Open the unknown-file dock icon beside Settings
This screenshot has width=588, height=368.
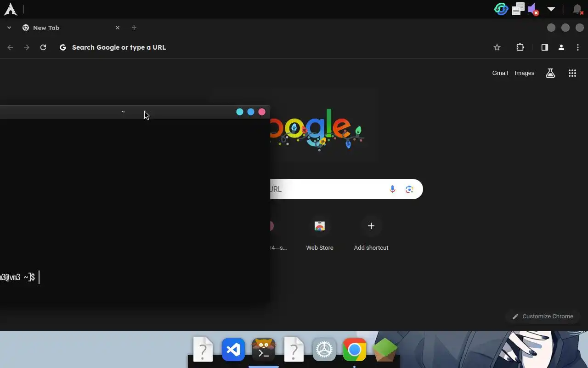click(x=294, y=350)
